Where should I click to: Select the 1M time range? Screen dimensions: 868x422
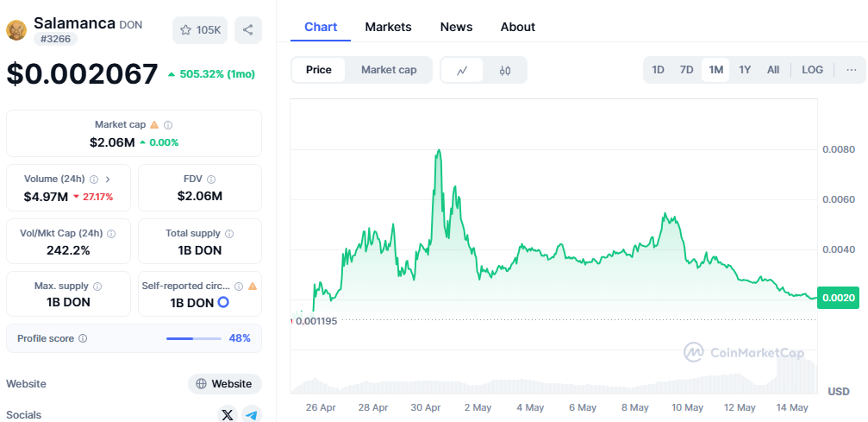(x=715, y=70)
